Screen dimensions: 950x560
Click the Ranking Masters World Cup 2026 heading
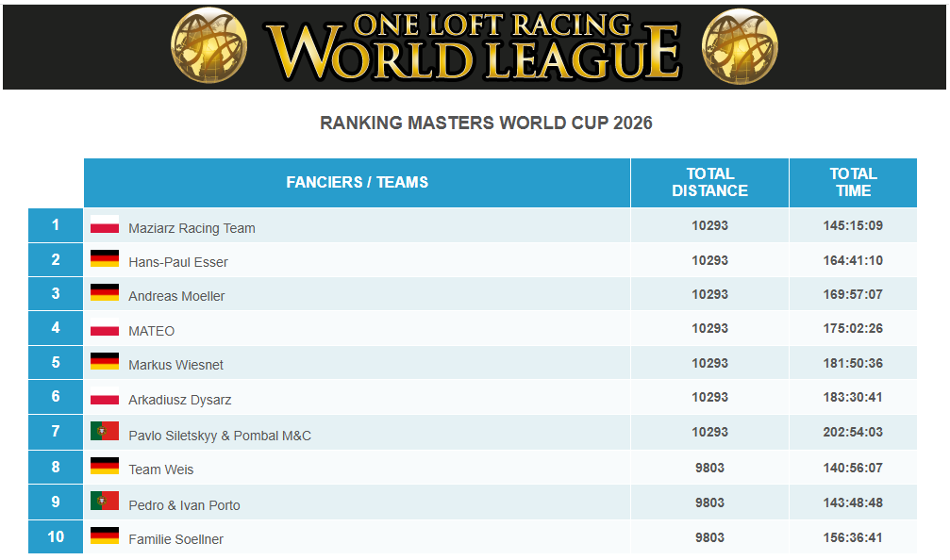[x=486, y=123]
